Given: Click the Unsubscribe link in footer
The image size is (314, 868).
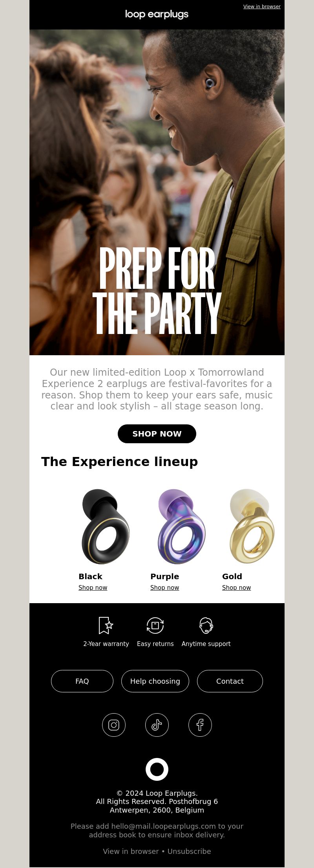Looking at the screenshot, I should (x=189, y=851).
